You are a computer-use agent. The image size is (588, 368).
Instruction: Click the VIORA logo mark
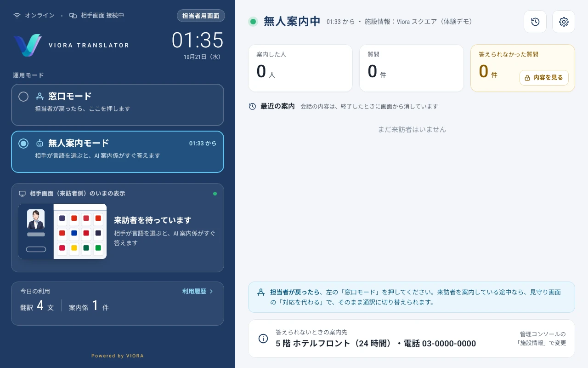pyautogui.click(x=28, y=45)
